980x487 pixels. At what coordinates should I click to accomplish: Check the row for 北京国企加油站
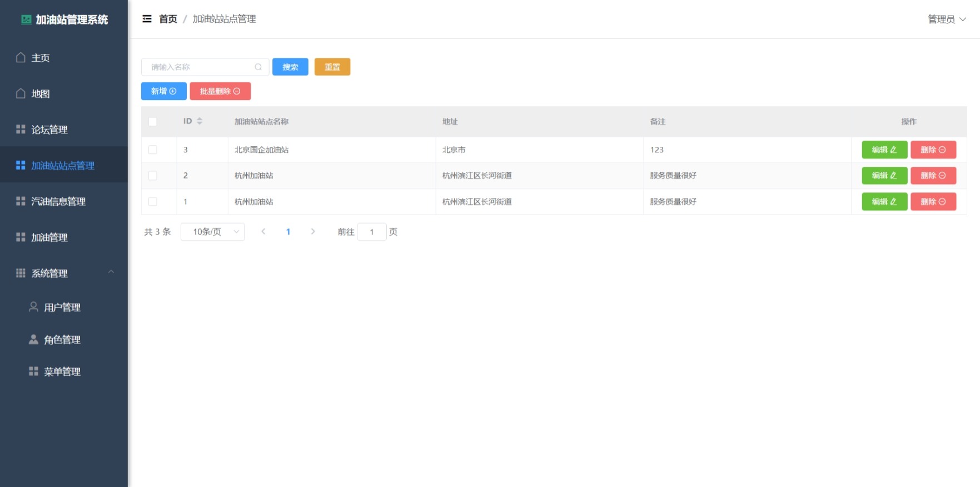tap(153, 150)
